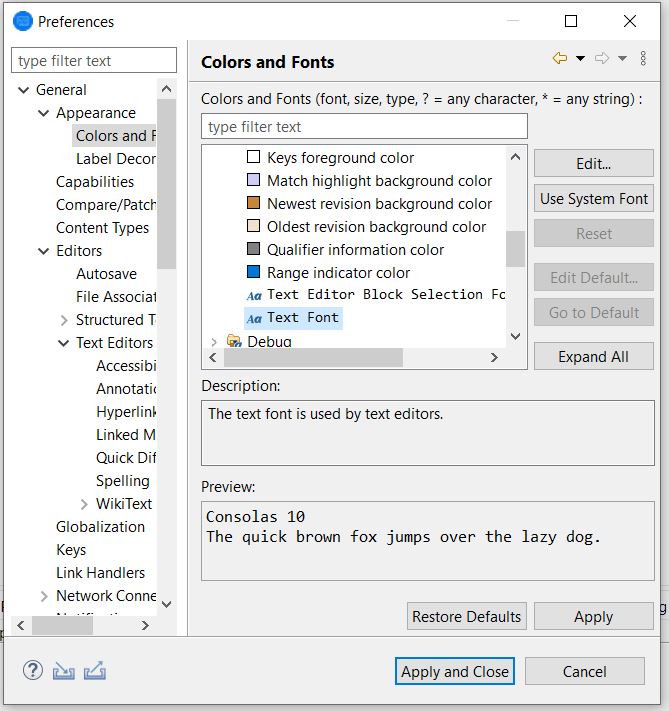Collapse the Appearance tree node

[44, 112]
